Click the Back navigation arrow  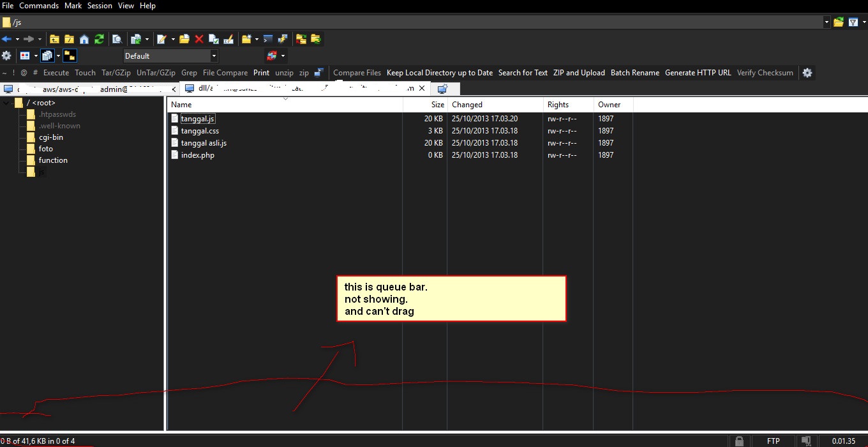click(7, 39)
